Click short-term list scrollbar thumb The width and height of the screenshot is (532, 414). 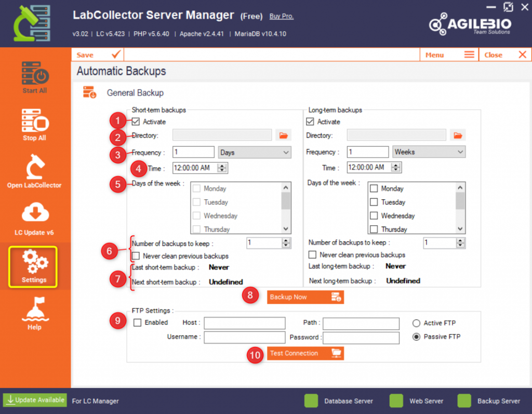[286, 201]
